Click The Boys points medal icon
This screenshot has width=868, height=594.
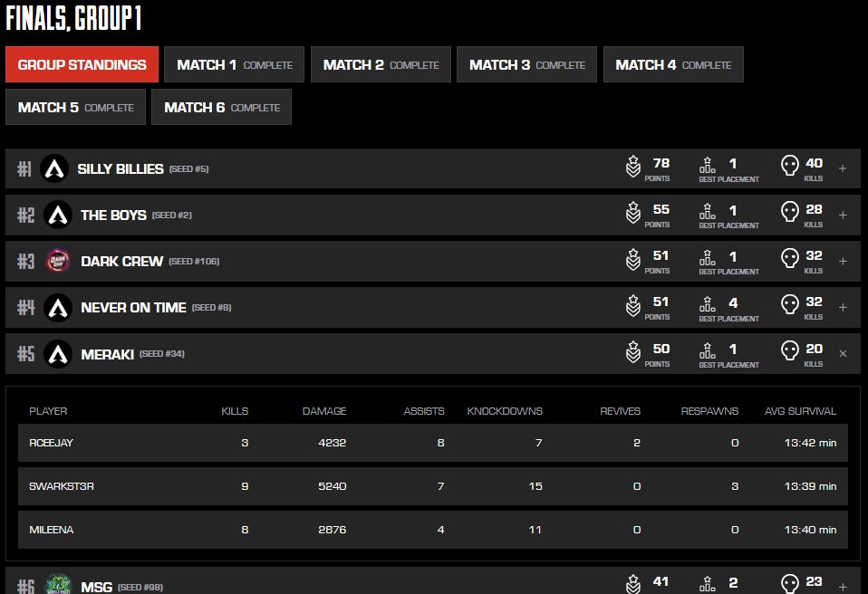(632, 213)
